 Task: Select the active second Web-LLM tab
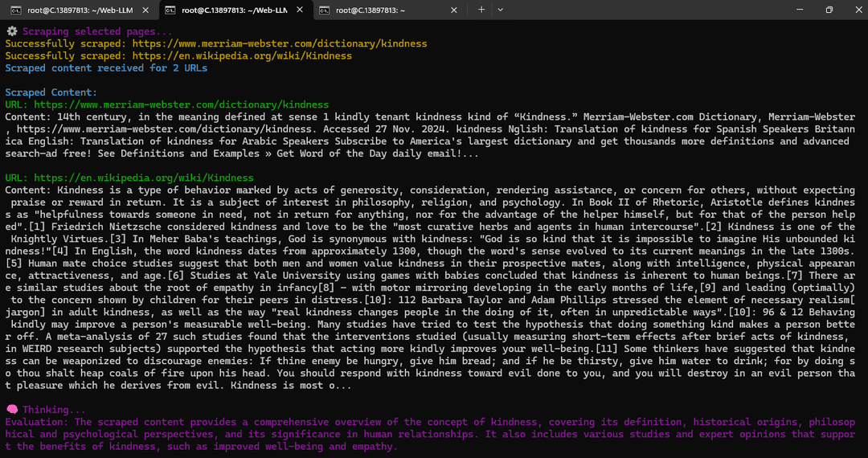(235, 10)
